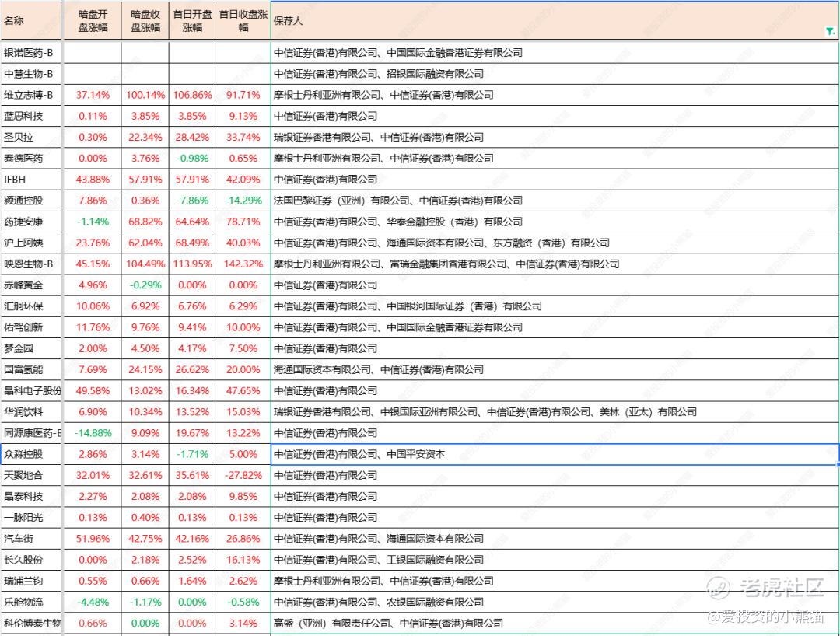Select the 暗盘开盘涨幅 column header

92,20
